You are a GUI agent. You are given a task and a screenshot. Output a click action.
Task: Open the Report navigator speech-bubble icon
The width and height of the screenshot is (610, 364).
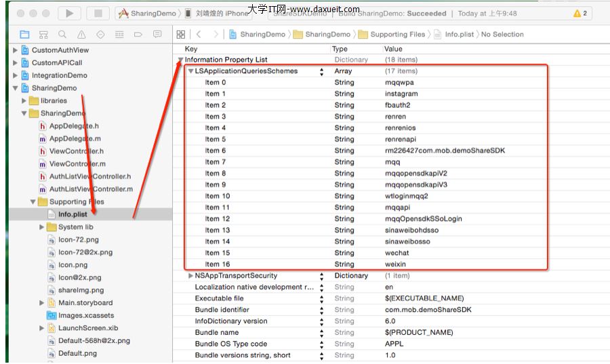[157, 34]
